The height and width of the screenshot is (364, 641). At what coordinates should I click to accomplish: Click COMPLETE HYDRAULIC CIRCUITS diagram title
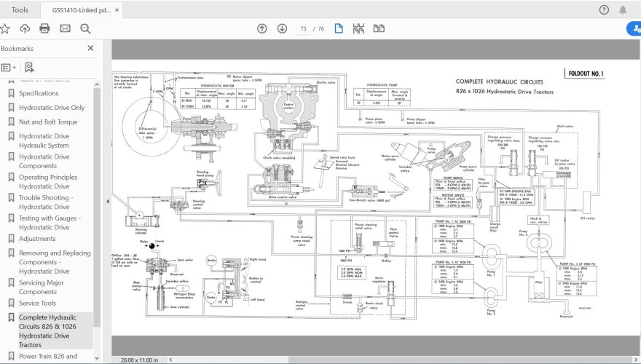[x=500, y=82]
